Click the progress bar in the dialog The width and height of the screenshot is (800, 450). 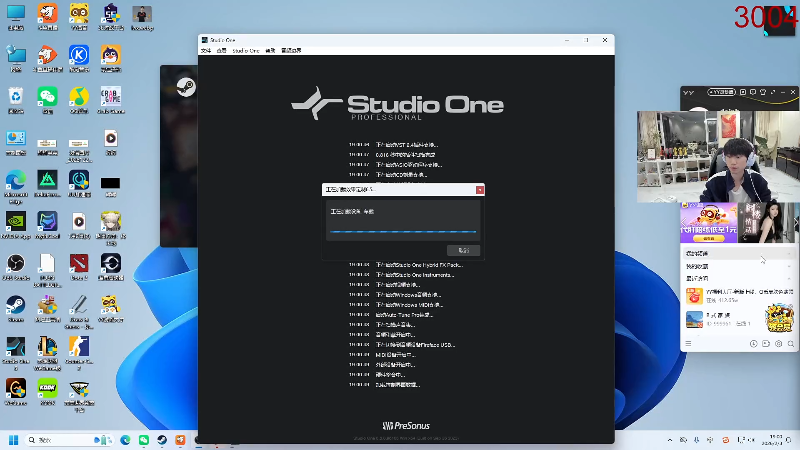[x=403, y=232]
